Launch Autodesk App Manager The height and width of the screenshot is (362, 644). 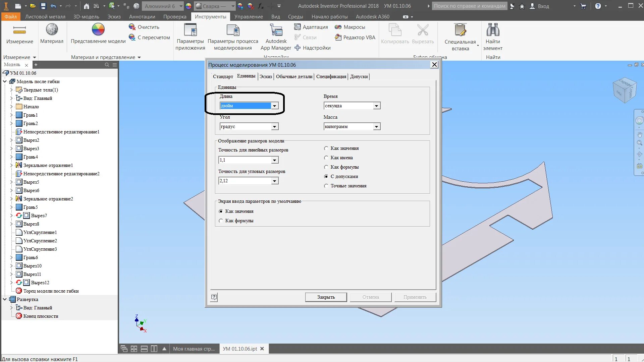click(x=276, y=37)
